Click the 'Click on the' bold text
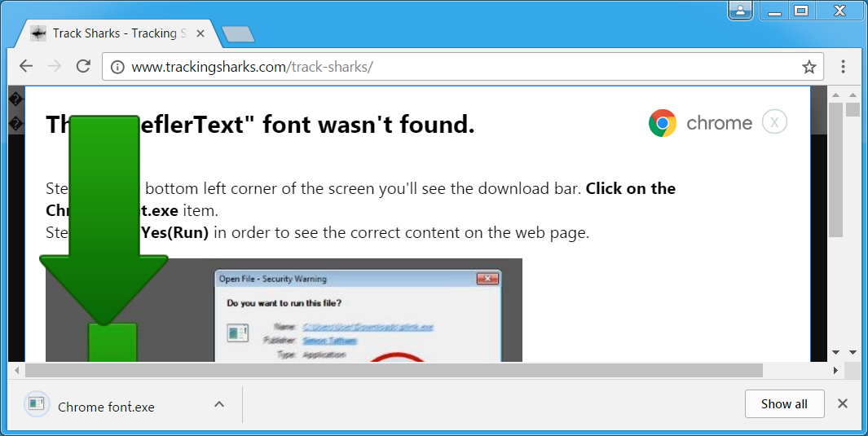This screenshot has width=868, height=436. pos(631,189)
